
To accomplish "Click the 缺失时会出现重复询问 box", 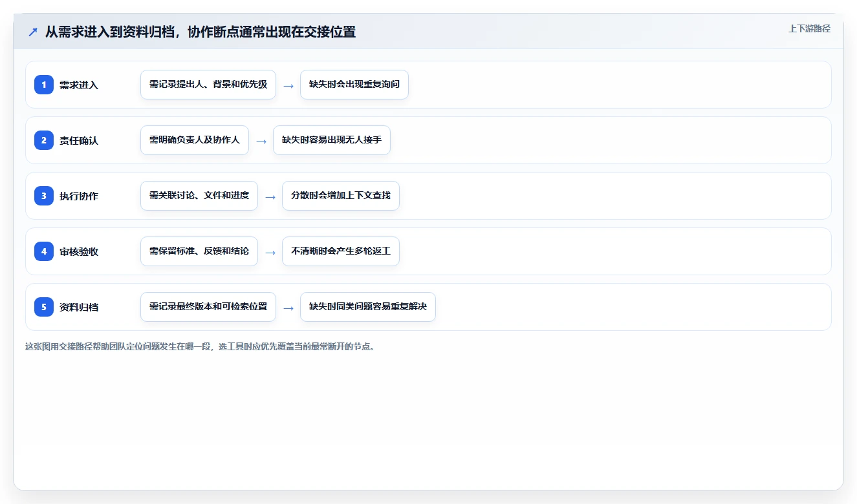I will tap(354, 85).
